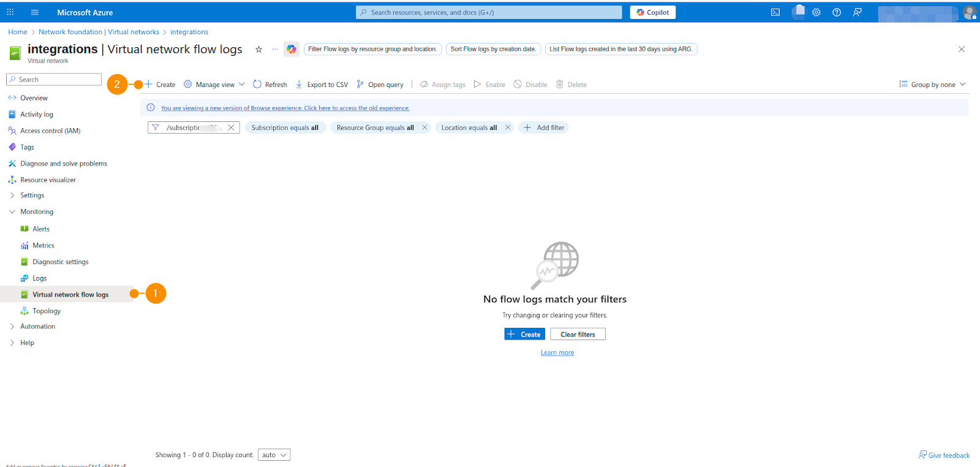
Task: Favorite this page with the star icon
Action: point(258,50)
